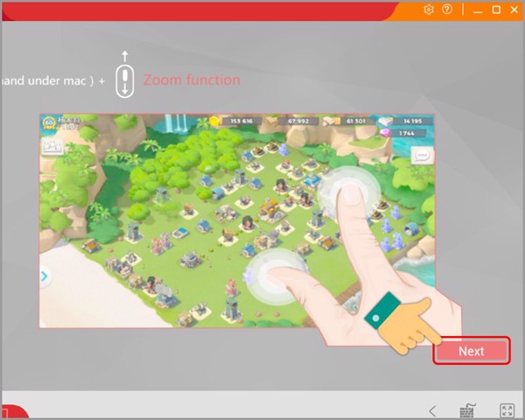The width and height of the screenshot is (525, 420).
Task: Click the gold counter showing 153 616
Action: click(x=236, y=121)
